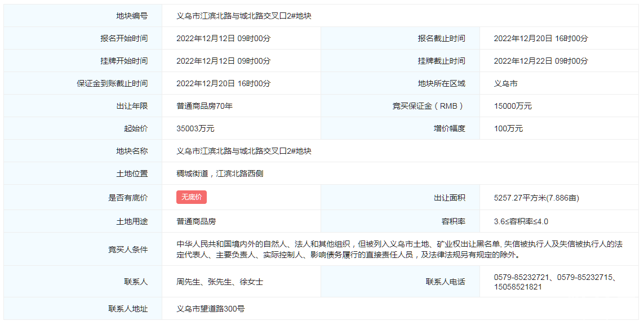Click the 报名截止时间 label
Screen dimensions: 644x325
point(441,38)
